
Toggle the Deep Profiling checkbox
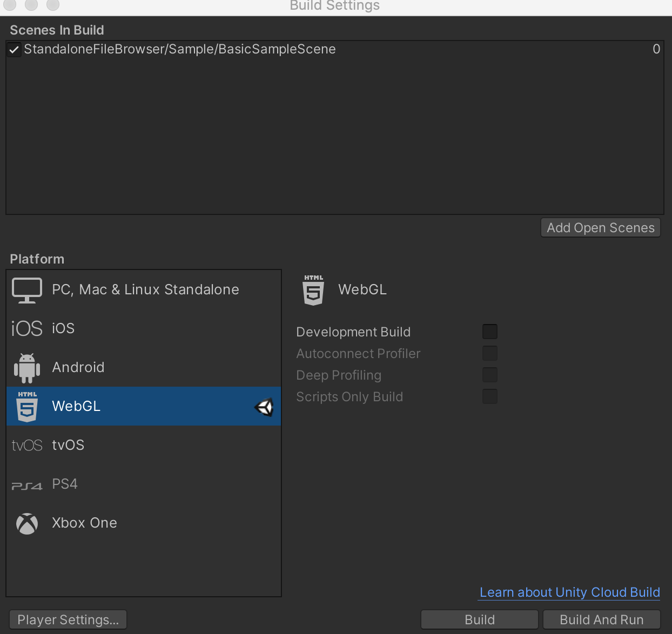[x=490, y=375]
